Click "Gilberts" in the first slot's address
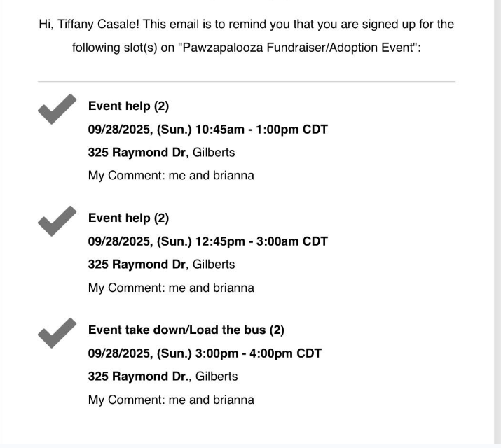Viewport: 501px width, 448px height. [214, 152]
